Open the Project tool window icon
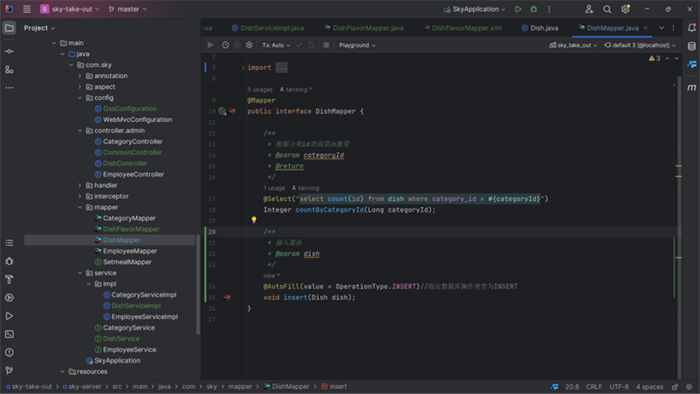Viewport: 700px width, 394px height. (9, 28)
